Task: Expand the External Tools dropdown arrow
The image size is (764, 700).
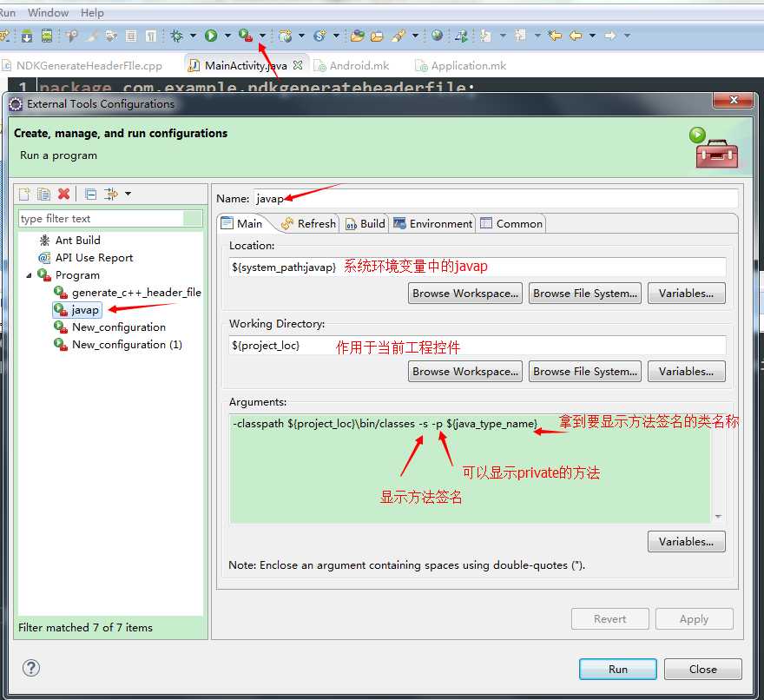Action: click(x=262, y=36)
